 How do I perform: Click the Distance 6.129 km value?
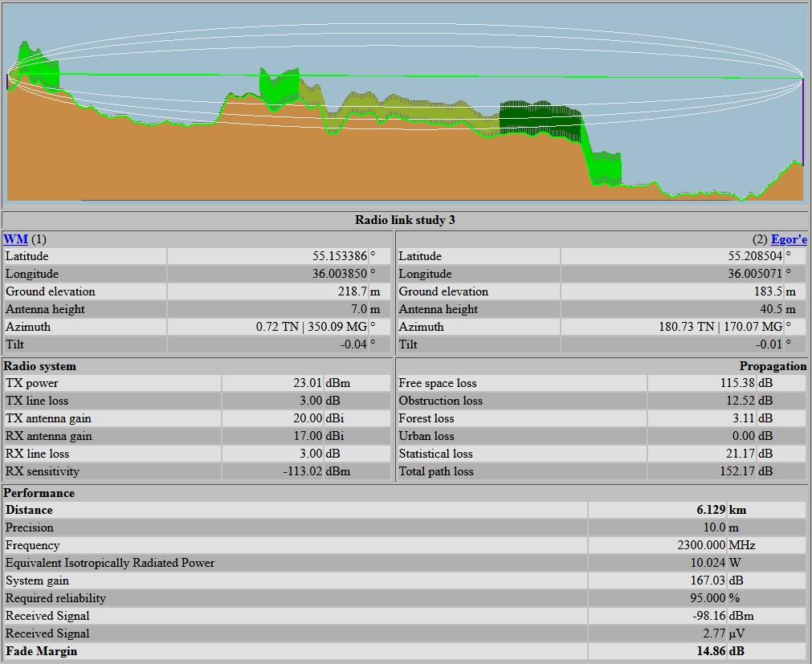click(x=711, y=510)
